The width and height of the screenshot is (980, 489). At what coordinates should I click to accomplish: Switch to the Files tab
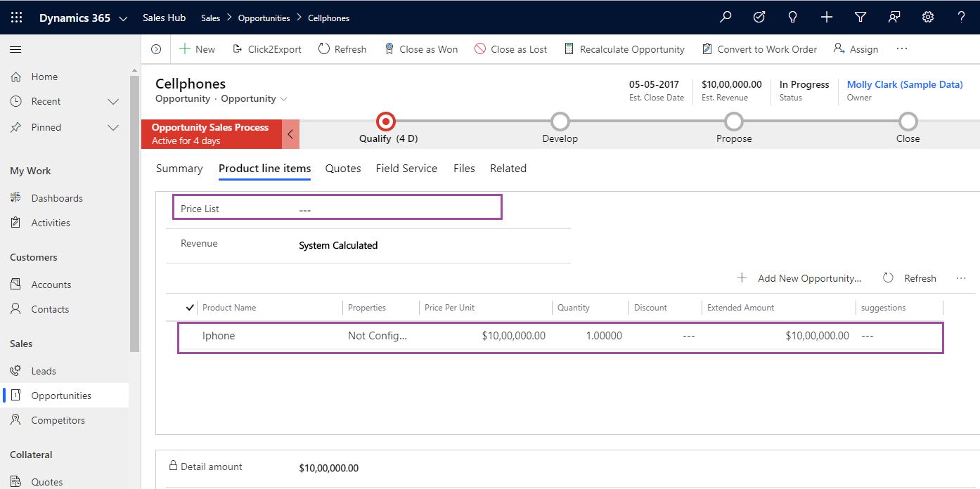coord(464,169)
